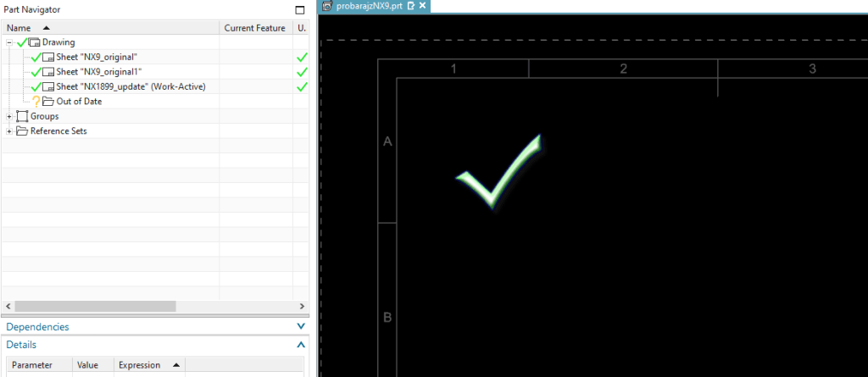Click the Drawing node sheet-stack icon
This screenshot has width=868, height=377.
pyautogui.click(x=34, y=42)
